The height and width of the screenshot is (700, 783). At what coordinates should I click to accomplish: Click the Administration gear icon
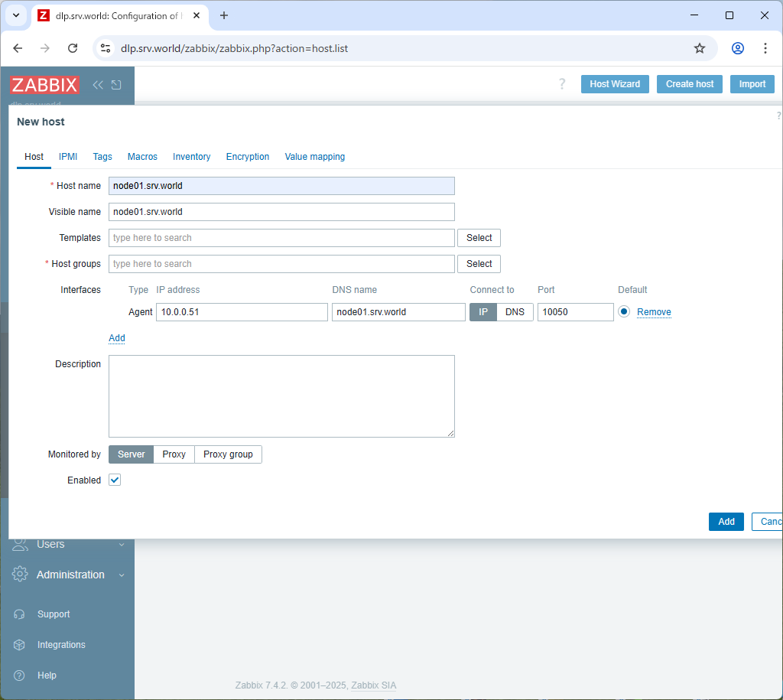pos(20,575)
